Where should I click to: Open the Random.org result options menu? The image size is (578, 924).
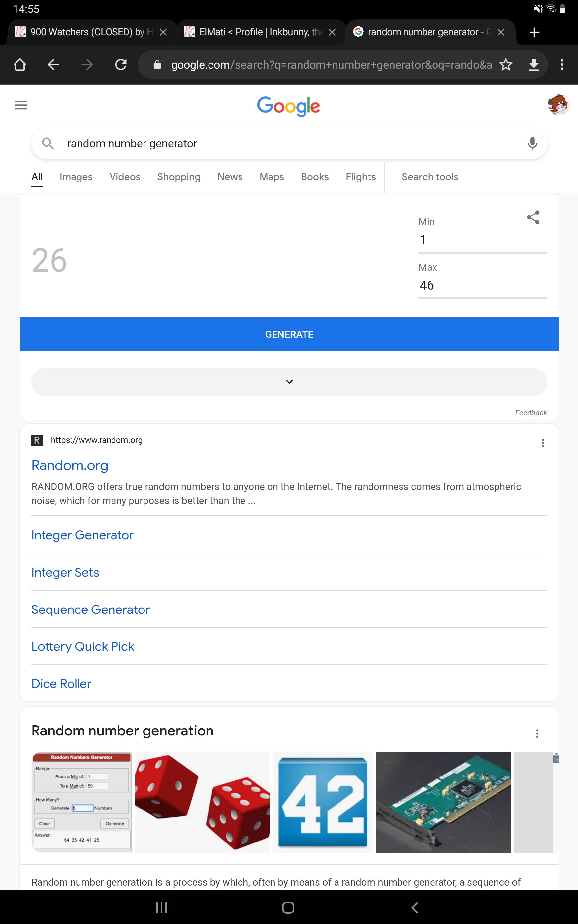click(542, 443)
